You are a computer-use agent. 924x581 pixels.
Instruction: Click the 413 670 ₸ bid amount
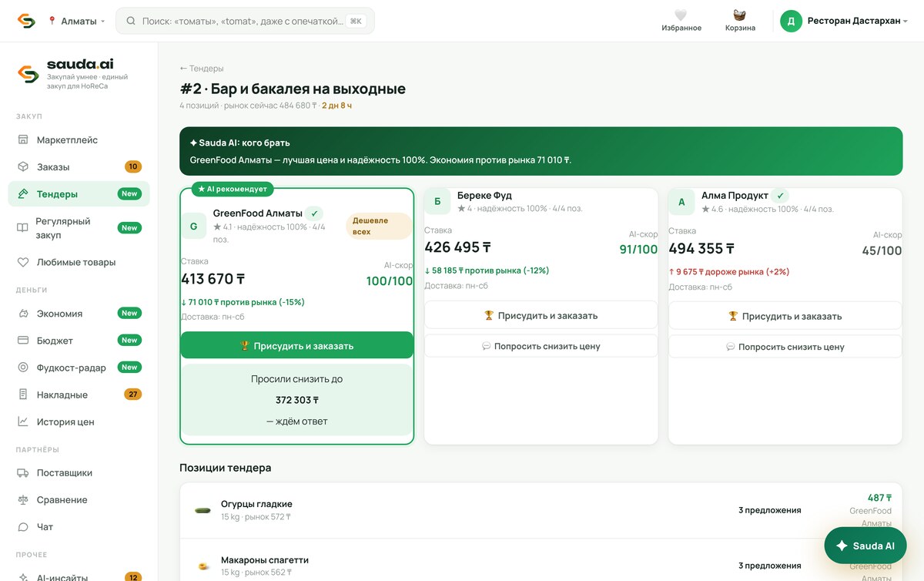213,279
